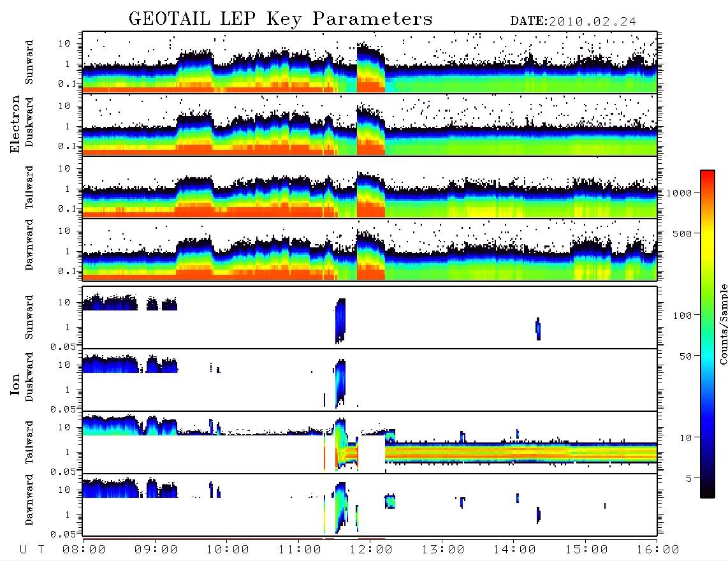This screenshot has height=561, width=728.
Task: Select the Ion 'Dawnward' panel label
Action: pos(29,500)
